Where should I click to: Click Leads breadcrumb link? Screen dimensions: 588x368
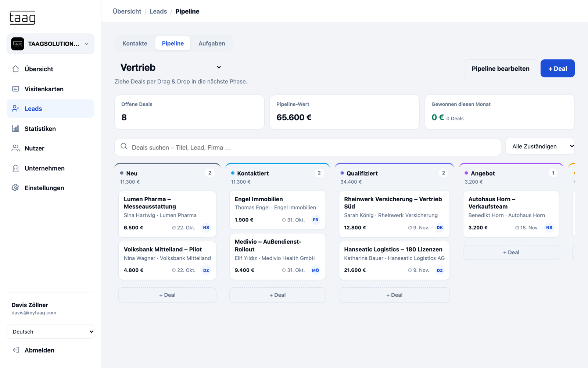[x=158, y=11]
